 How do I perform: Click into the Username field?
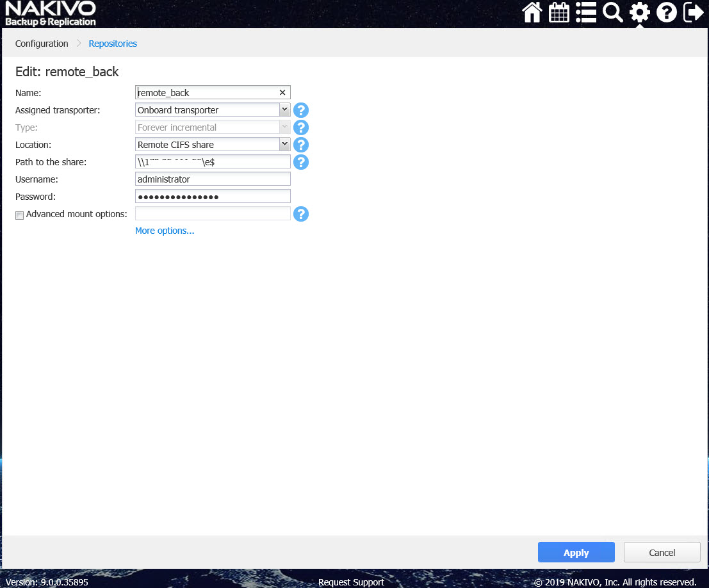213,179
